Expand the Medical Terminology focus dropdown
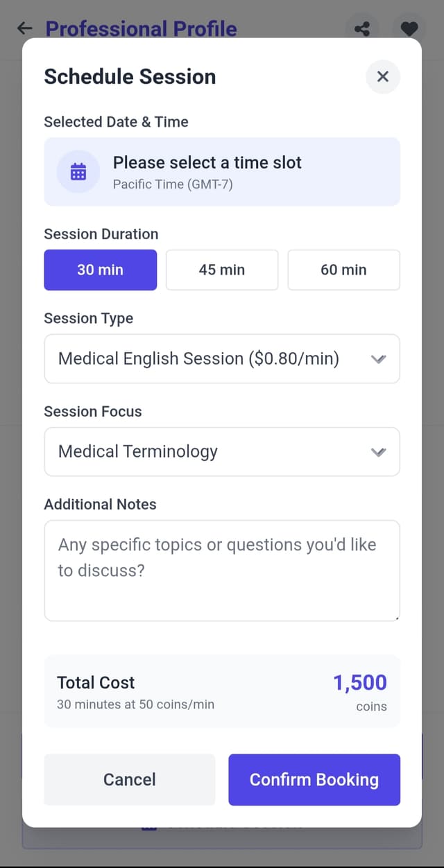 [x=222, y=451]
